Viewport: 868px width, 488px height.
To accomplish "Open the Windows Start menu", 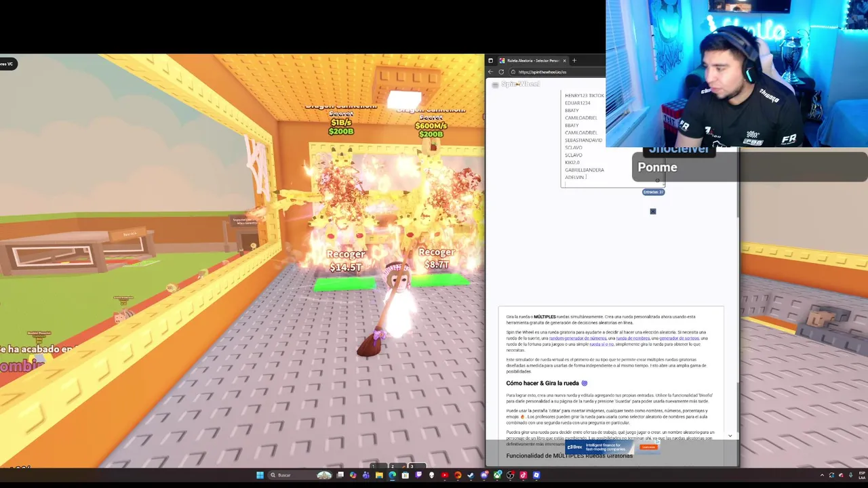I will [260, 475].
